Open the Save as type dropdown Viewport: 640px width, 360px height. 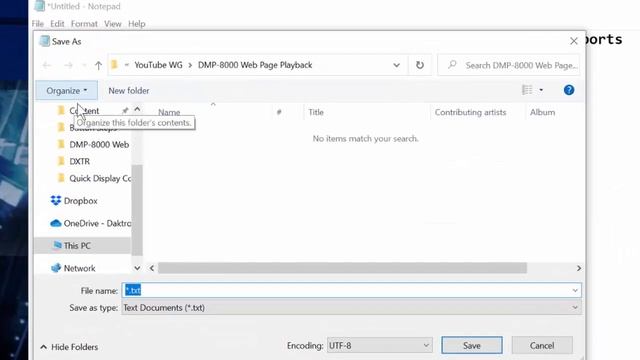pyautogui.click(x=575, y=307)
